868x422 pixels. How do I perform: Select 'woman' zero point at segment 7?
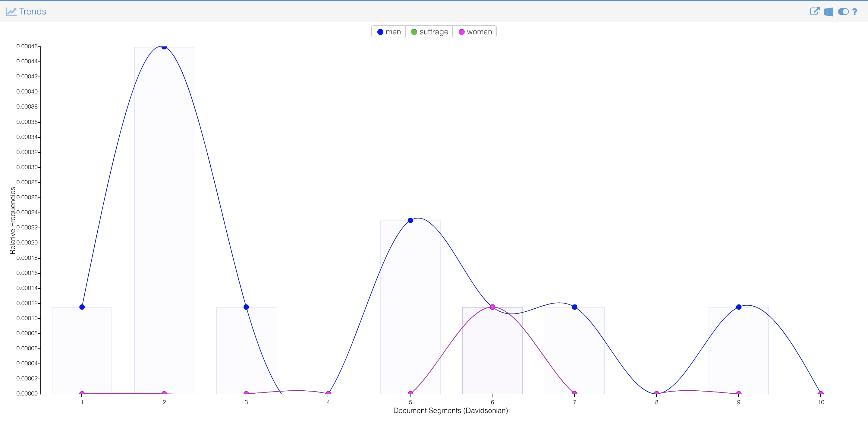pyautogui.click(x=574, y=393)
